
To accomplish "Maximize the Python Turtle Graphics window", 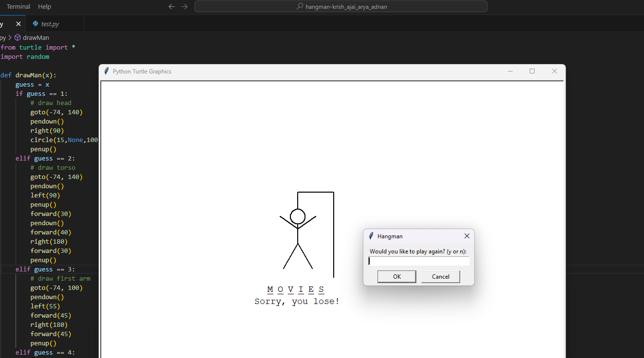I will click(x=532, y=71).
